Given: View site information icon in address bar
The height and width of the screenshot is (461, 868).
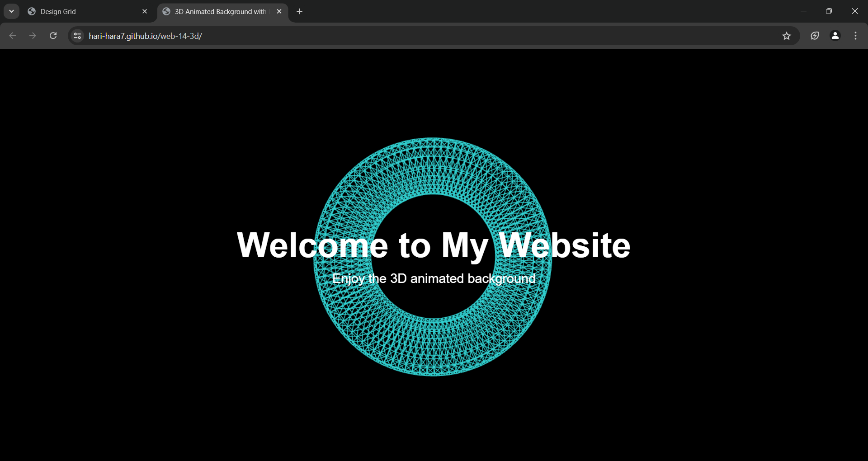Looking at the screenshot, I should tap(77, 36).
